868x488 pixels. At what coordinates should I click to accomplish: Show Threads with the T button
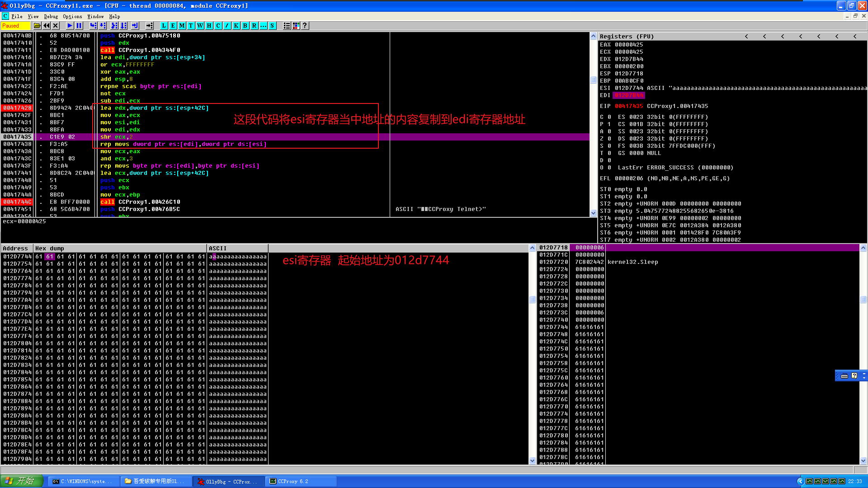[191, 26]
